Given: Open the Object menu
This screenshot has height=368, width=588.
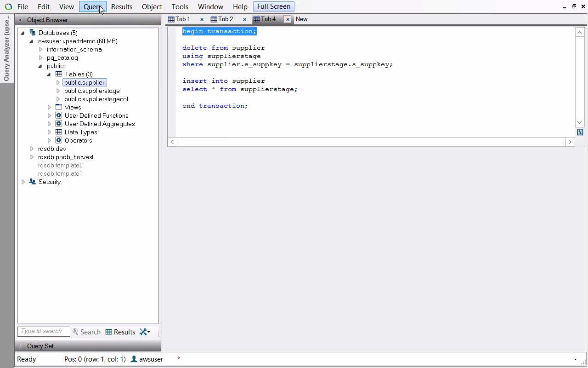Looking at the screenshot, I should tap(152, 7).
